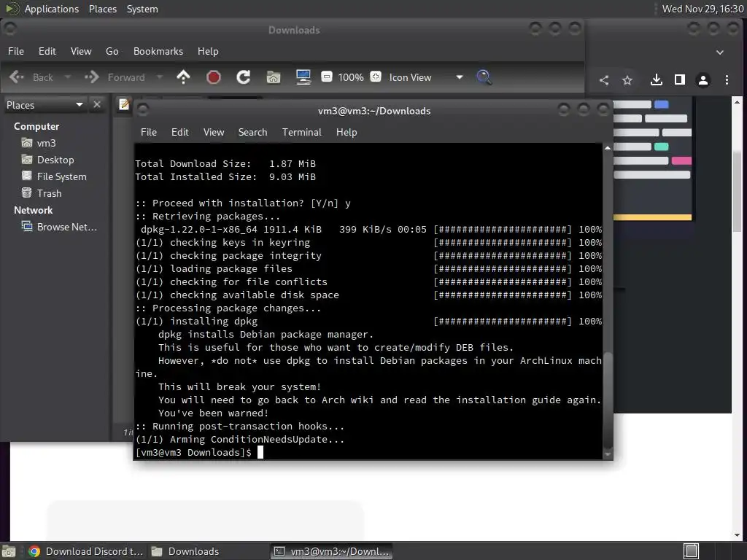Open the Bookmarks menu
Viewport: 747px width, 560px height.
coord(158,51)
